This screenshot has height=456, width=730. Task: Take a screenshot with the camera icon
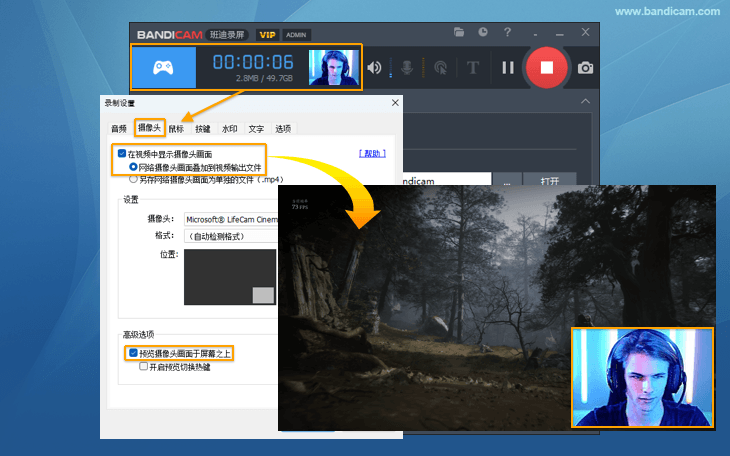coord(585,68)
